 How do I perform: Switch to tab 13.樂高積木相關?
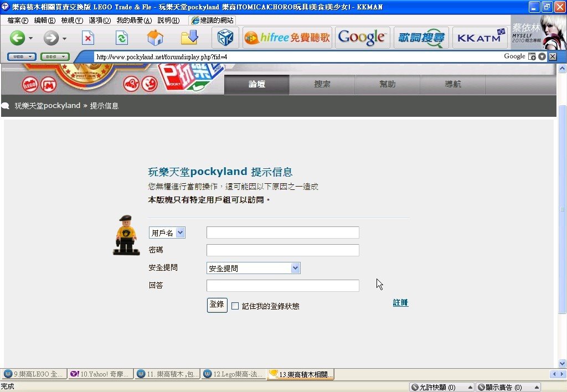301,374
